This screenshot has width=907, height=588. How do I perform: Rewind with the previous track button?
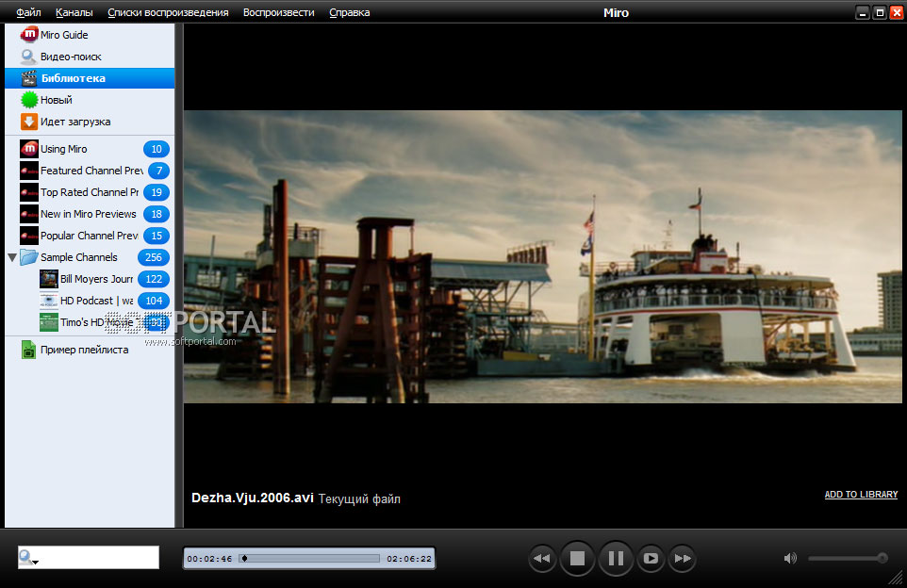(x=542, y=558)
